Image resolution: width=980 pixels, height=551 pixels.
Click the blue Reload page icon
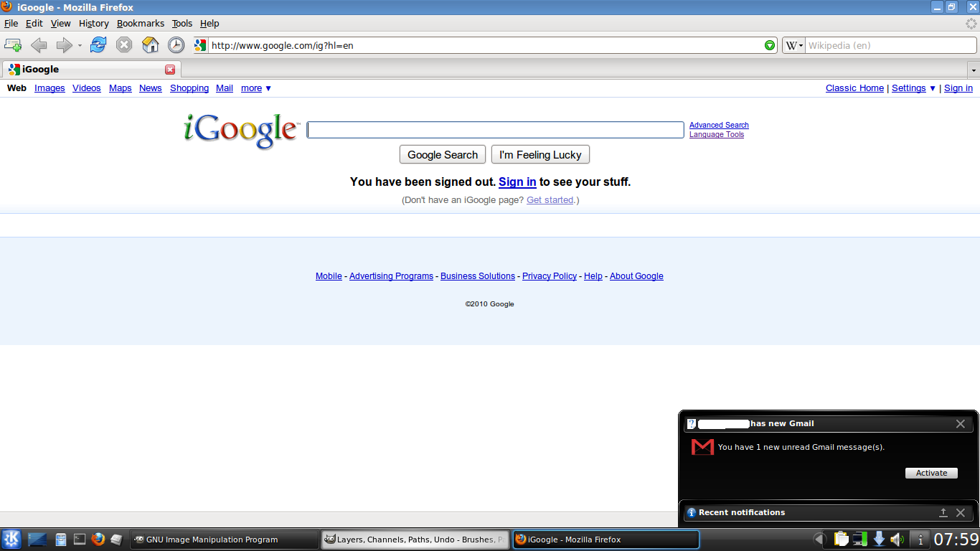(x=98, y=45)
